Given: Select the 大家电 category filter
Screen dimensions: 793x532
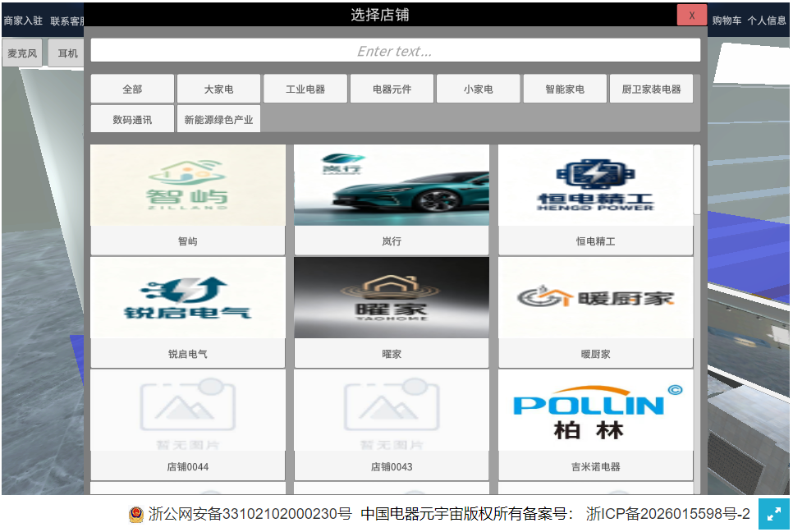Looking at the screenshot, I should pos(218,89).
